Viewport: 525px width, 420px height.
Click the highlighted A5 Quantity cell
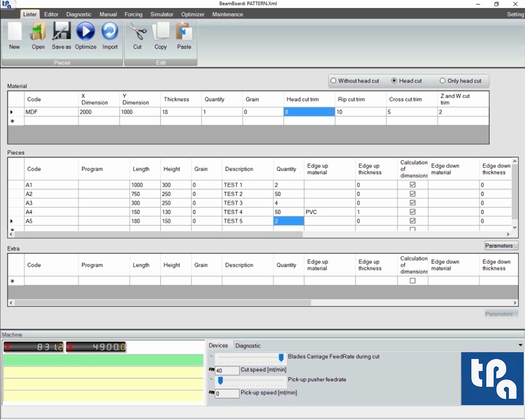click(x=288, y=221)
